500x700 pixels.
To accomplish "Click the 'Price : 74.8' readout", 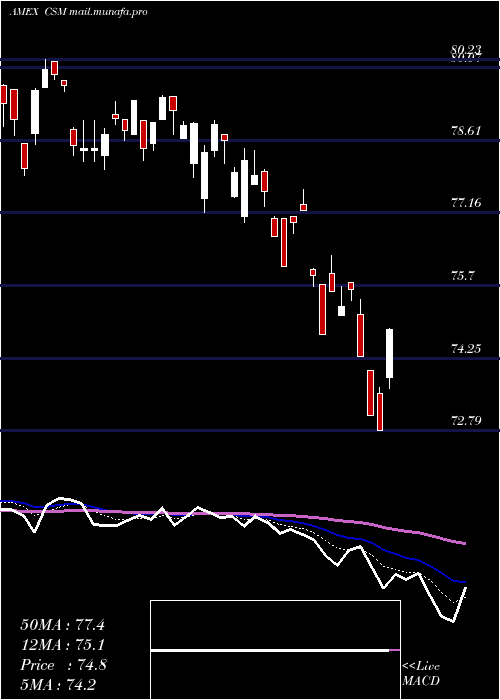I will [x=63, y=665].
